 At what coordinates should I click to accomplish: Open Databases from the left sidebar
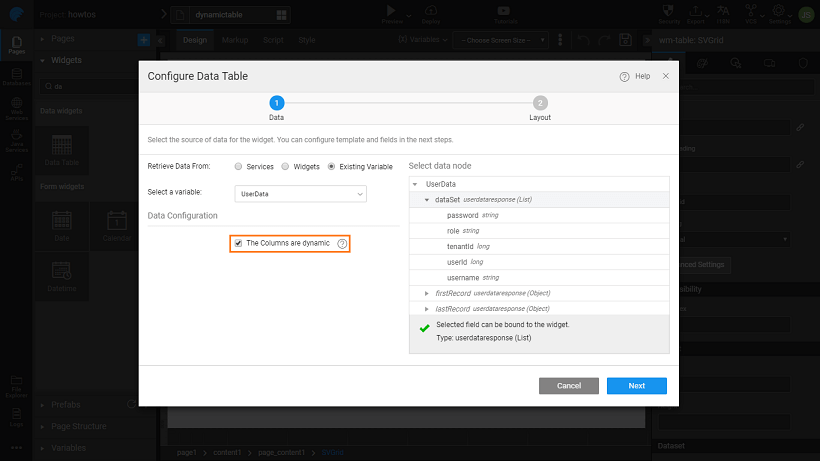click(17, 78)
